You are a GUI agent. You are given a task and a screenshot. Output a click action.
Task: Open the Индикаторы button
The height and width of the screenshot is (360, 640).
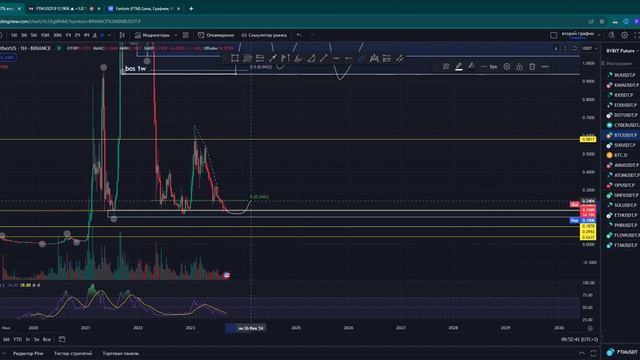click(x=152, y=35)
